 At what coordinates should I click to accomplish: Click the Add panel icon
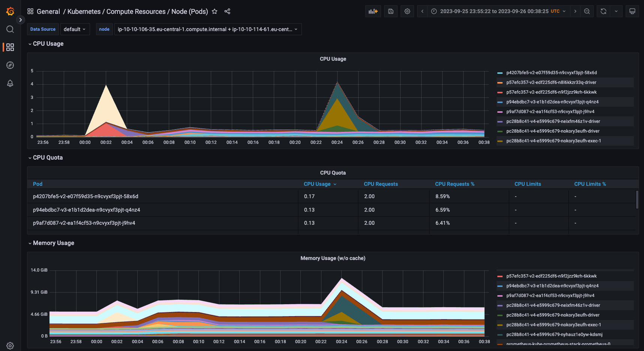(x=373, y=11)
